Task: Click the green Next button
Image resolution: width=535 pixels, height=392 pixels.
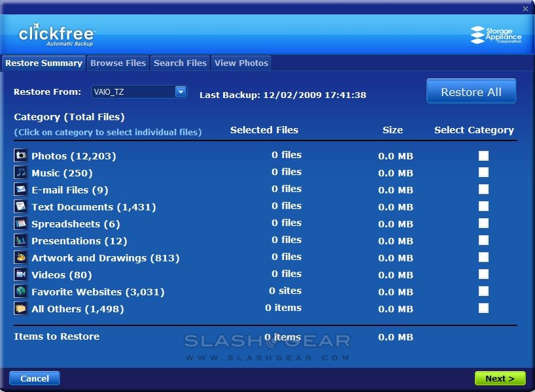Action: point(500,378)
